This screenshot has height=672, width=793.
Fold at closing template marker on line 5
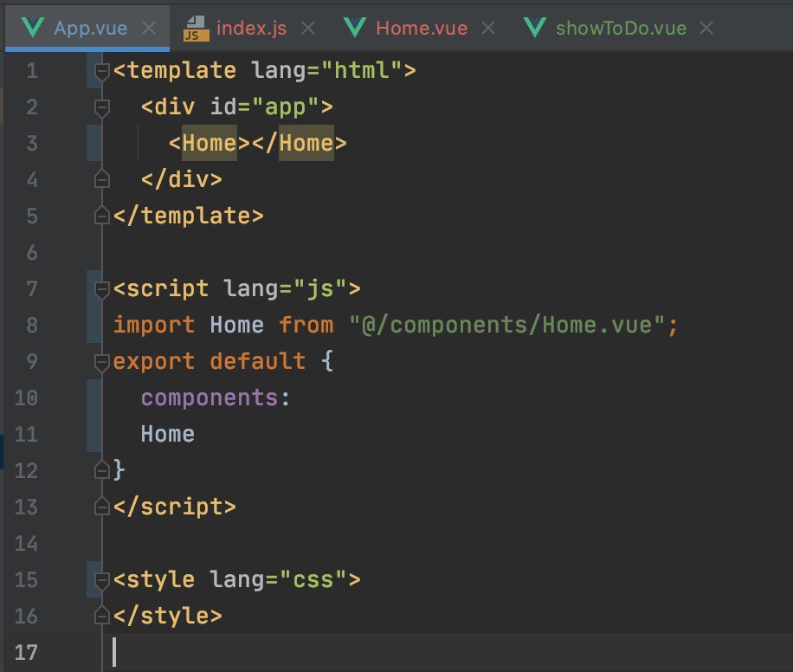(x=102, y=216)
